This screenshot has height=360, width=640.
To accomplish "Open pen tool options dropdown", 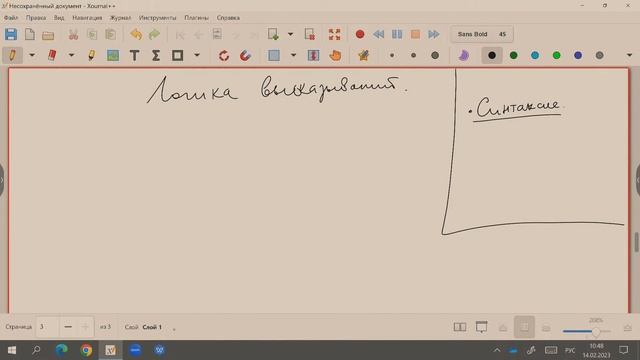I will [32, 55].
